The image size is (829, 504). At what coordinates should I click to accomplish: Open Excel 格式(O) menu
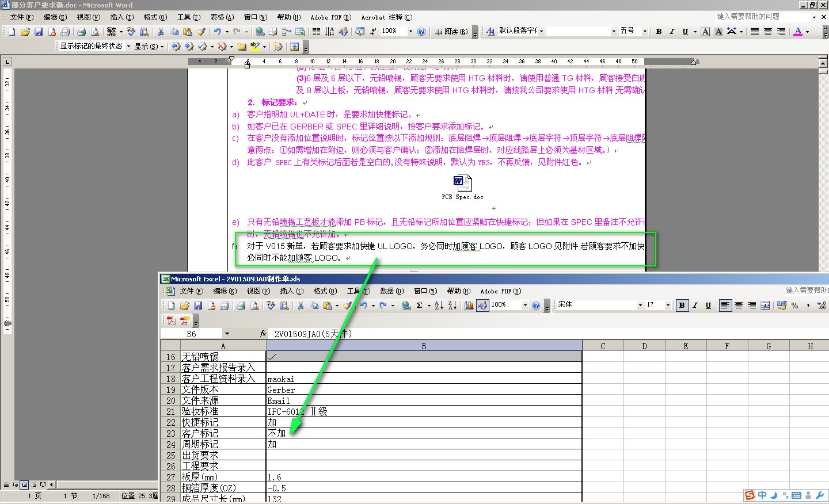(x=325, y=291)
